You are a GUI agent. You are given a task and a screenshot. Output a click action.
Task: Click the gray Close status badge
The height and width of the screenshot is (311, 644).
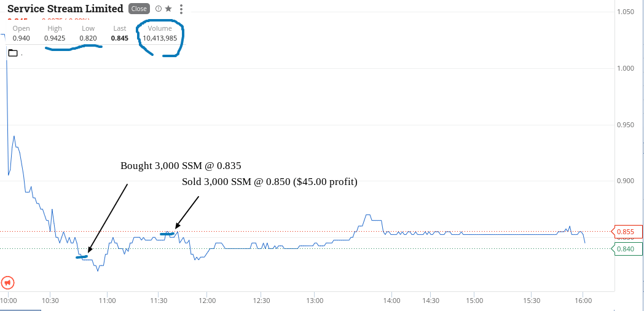pyautogui.click(x=139, y=9)
